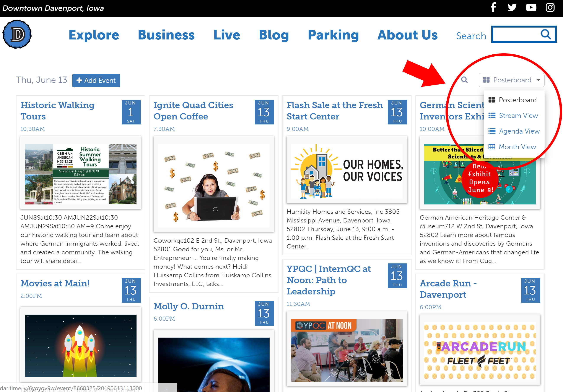Viewport: 563px width, 392px height.
Task: Choose Agenda View option
Action: [x=519, y=131]
